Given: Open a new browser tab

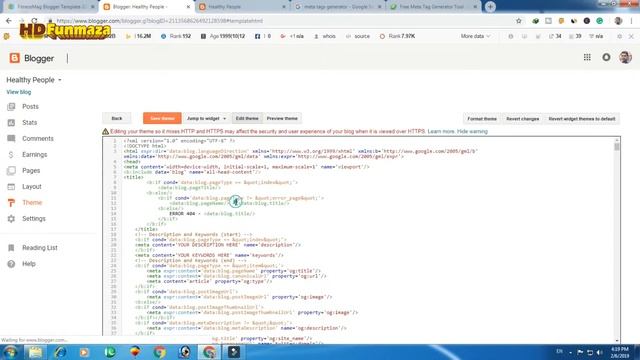Looking at the screenshot, I should pos(490,7).
